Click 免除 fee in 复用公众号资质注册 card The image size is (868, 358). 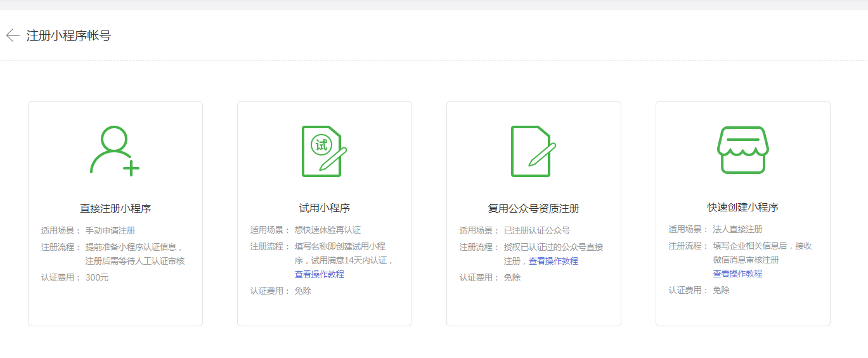point(512,277)
